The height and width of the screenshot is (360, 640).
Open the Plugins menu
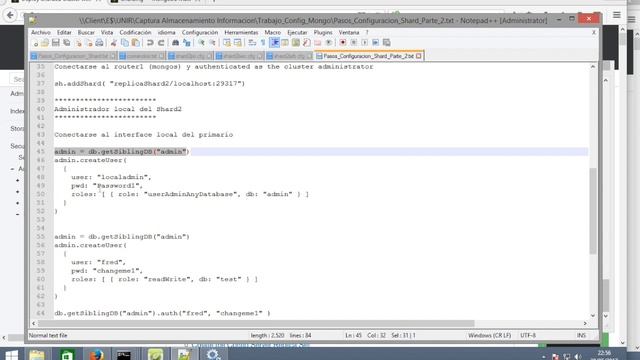[323, 32]
